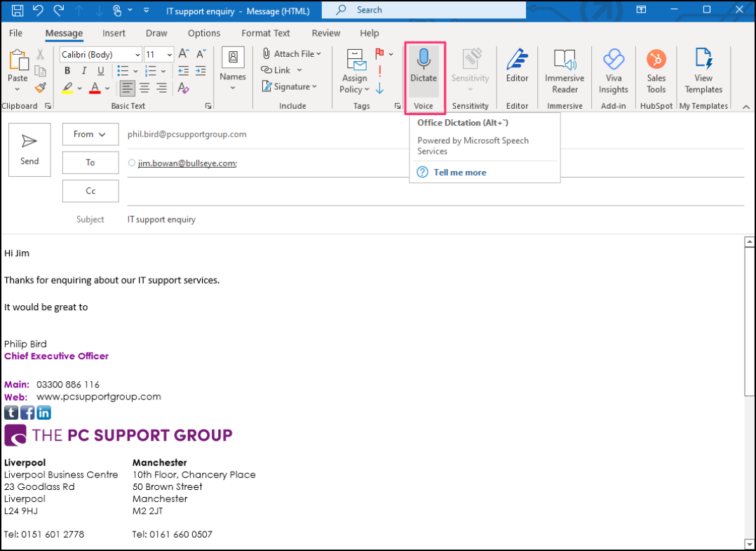
Task: Grow the font size
Action: pyautogui.click(x=184, y=54)
